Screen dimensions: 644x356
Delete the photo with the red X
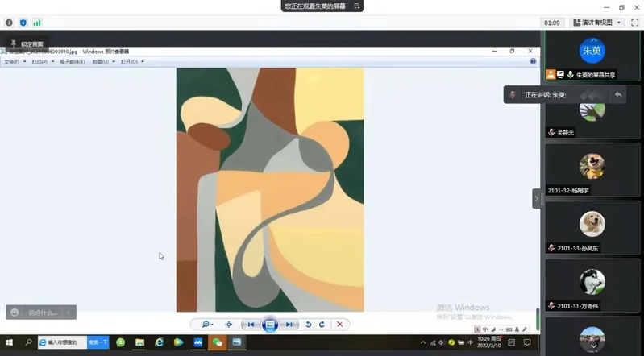(x=339, y=325)
